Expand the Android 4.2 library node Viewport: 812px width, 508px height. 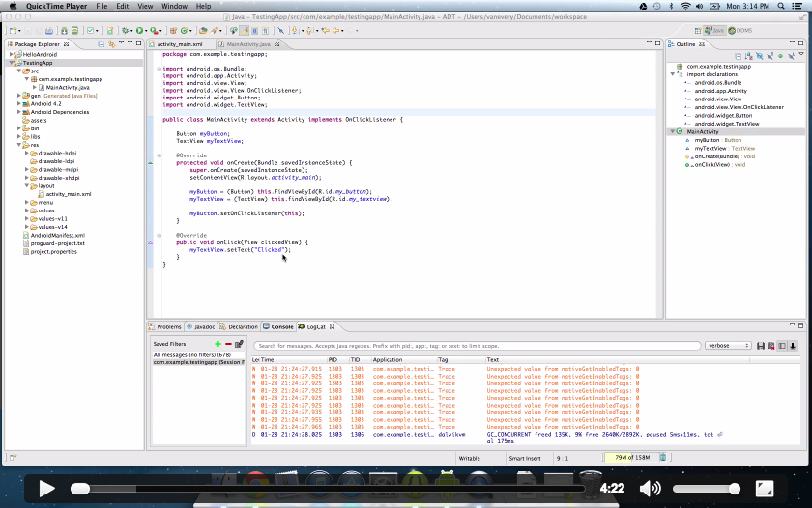(x=19, y=103)
